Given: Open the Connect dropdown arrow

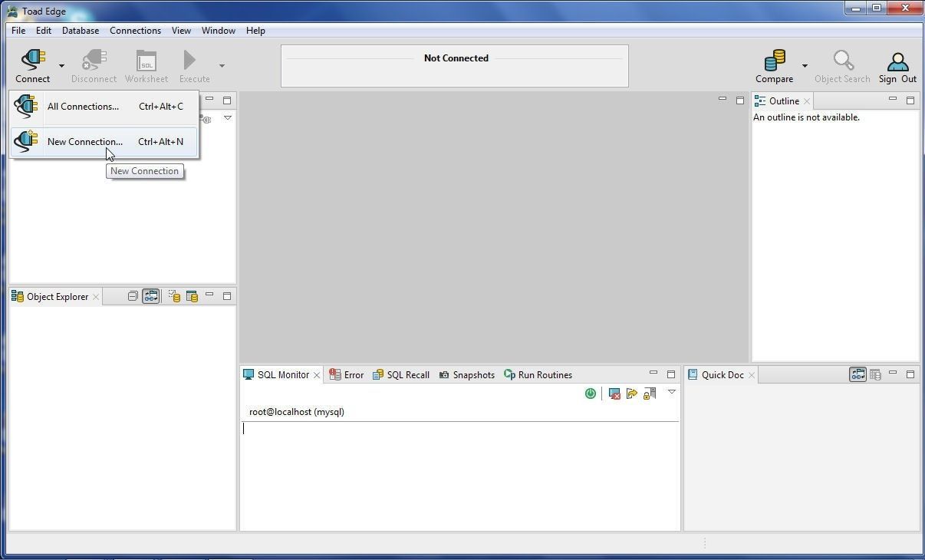Looking at the screenshot, I should 61,66.
